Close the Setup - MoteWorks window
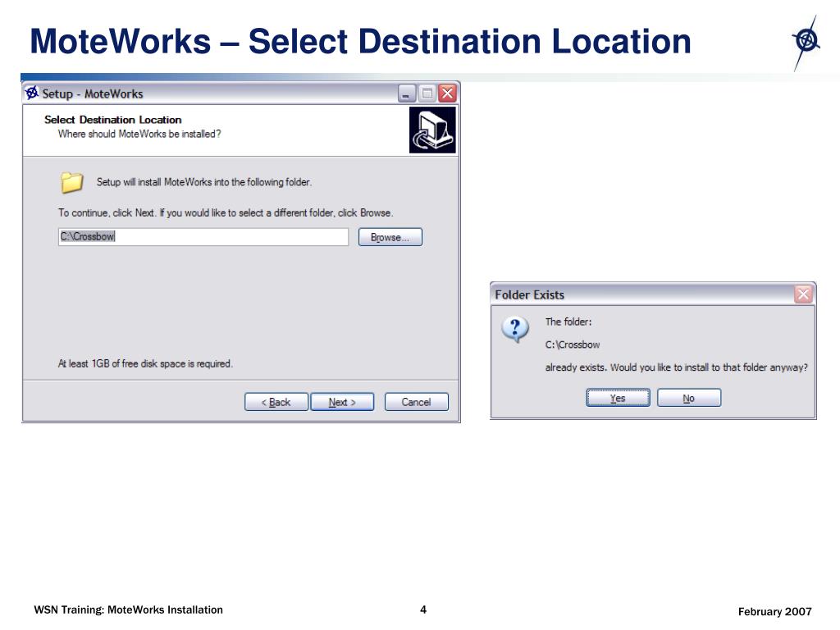The width and height of the screenshot is (840, 630). (x=447, y=94)
